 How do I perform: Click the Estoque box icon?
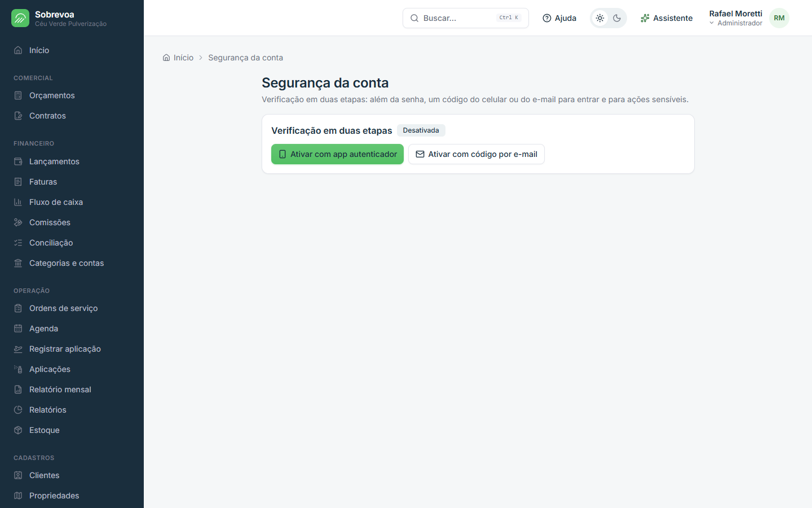[18, 430]
